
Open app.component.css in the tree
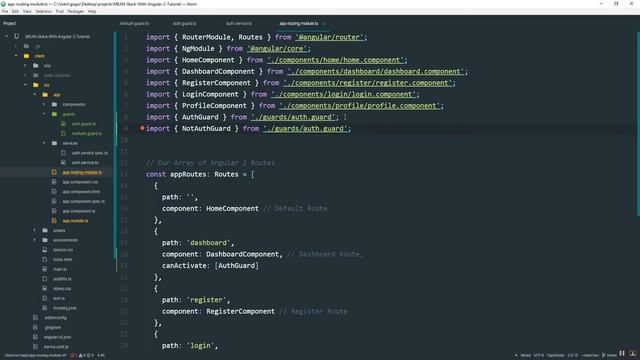80,182
